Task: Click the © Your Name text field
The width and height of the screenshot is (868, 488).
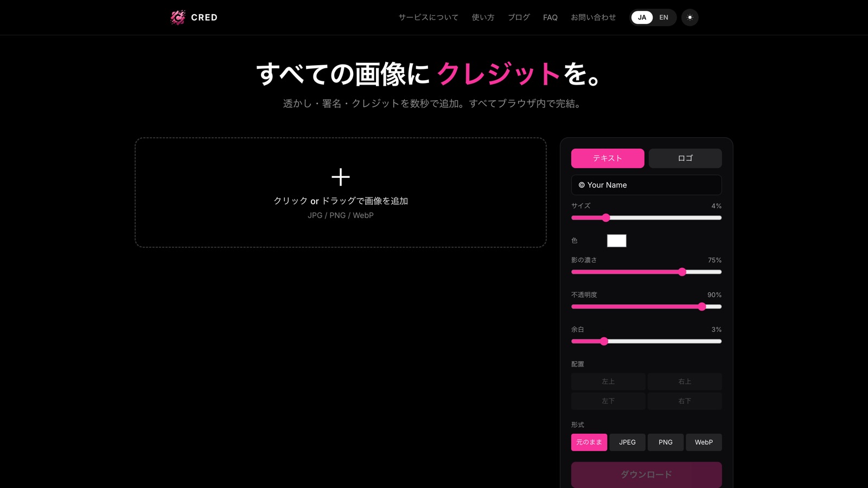Action: point(646,185)
